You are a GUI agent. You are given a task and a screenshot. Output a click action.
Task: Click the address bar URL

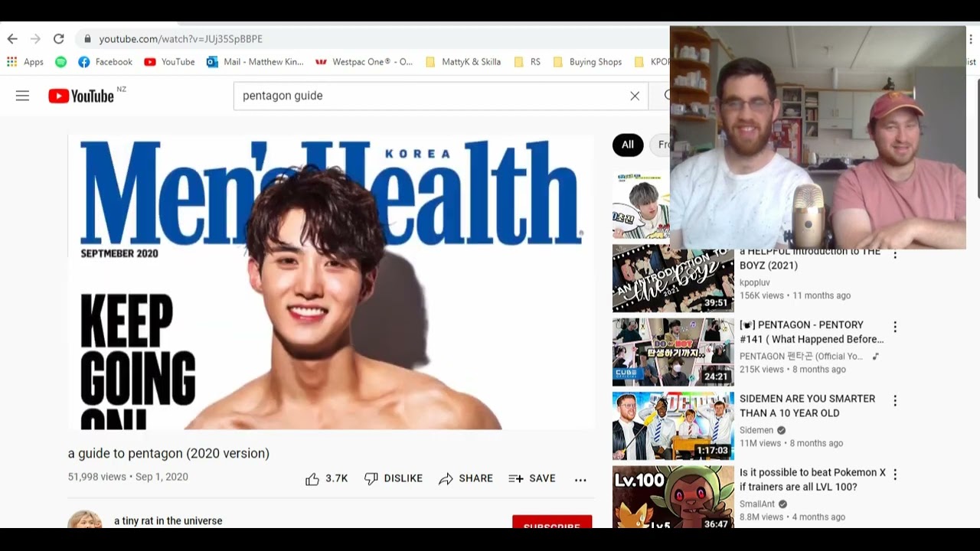tap(181, 39)
